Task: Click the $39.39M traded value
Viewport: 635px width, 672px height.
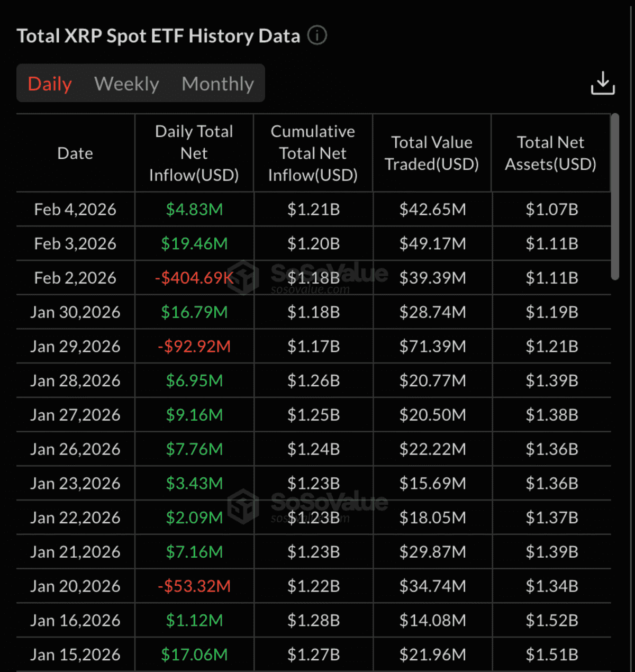Action: click(x=432, y=278)
